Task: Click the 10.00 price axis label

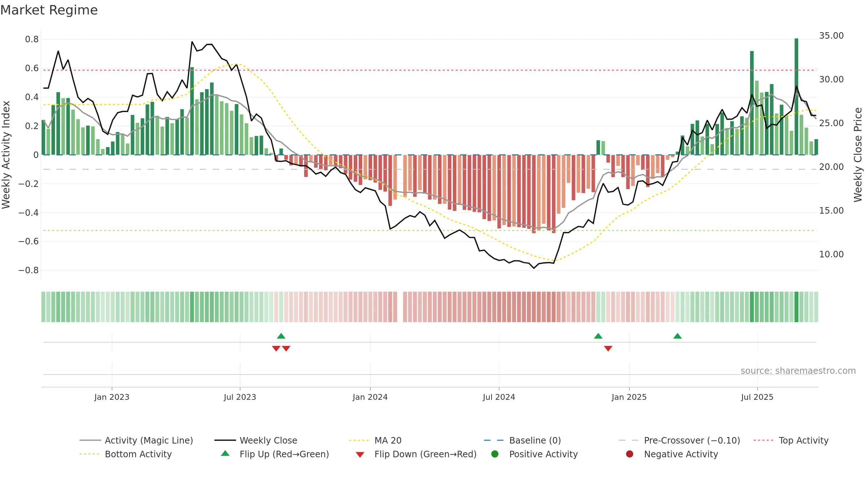Action: pos(831,254)
